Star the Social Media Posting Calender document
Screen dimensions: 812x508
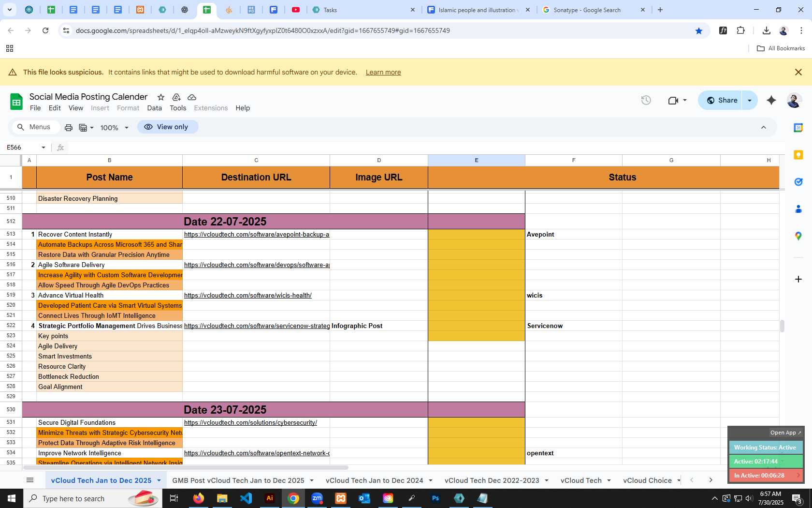coord(161,97)
